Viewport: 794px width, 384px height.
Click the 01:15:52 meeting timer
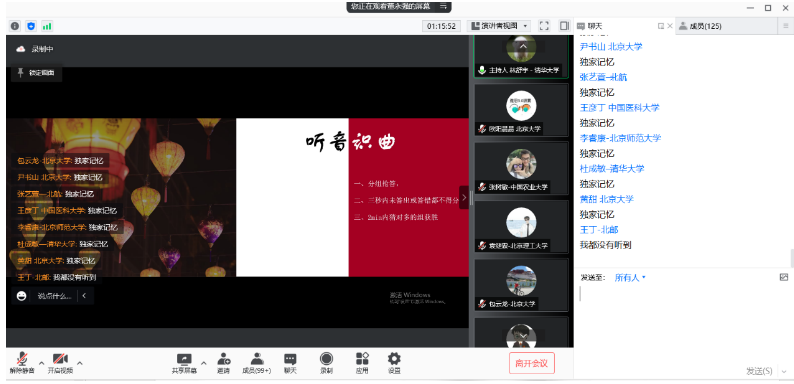coord(442,26)
